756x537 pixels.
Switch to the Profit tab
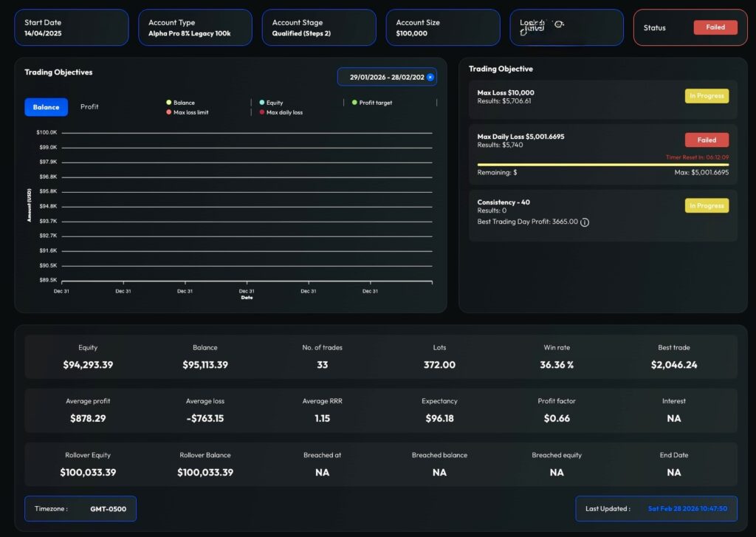[x=89, y=106]
